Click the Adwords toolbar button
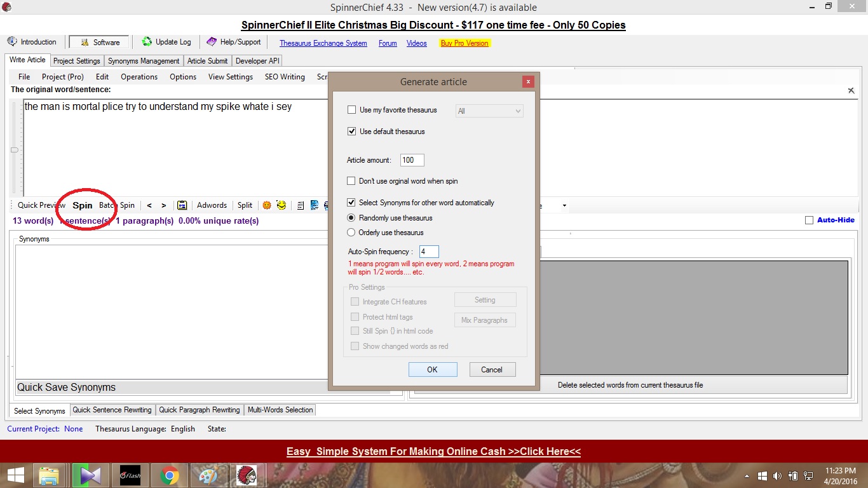 (x=212, y=205)
